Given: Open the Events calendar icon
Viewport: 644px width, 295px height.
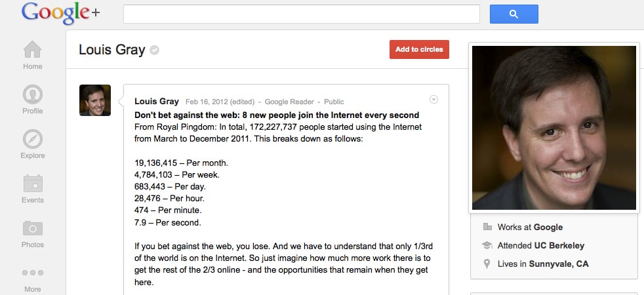Looking at the screenshot, I should [32, 184].
